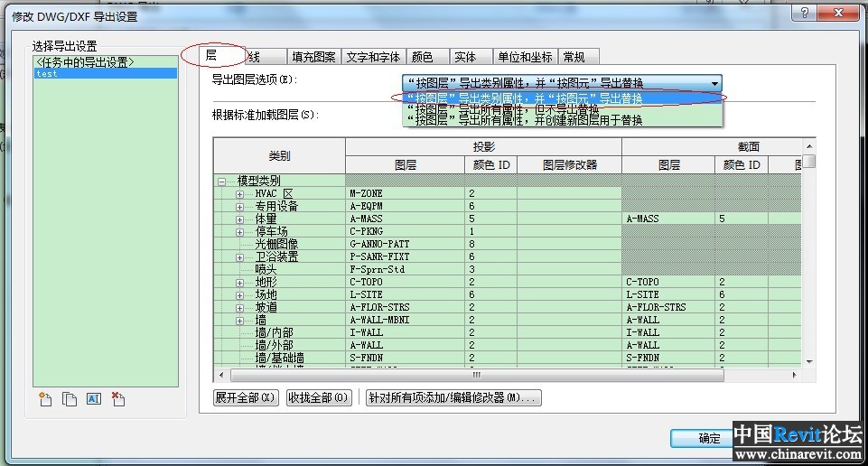
Task: Switch to the 填充图案 tab
Action: [314, 57]
